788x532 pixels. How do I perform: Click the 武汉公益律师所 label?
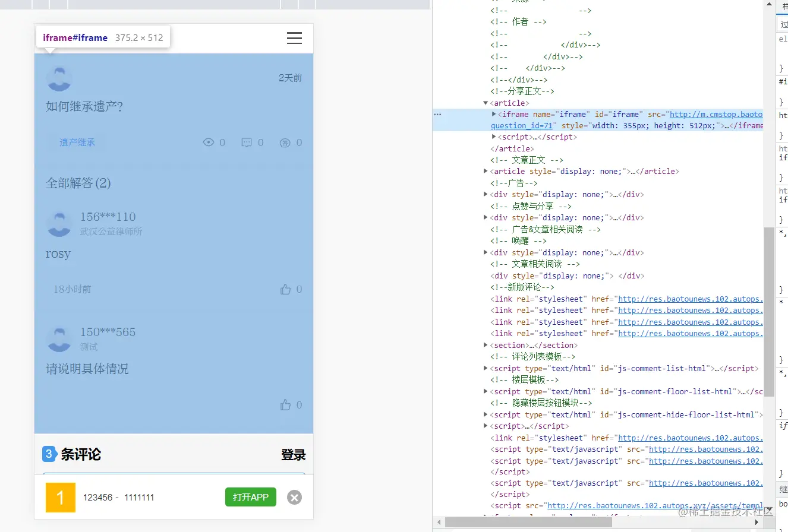[111, 232]
